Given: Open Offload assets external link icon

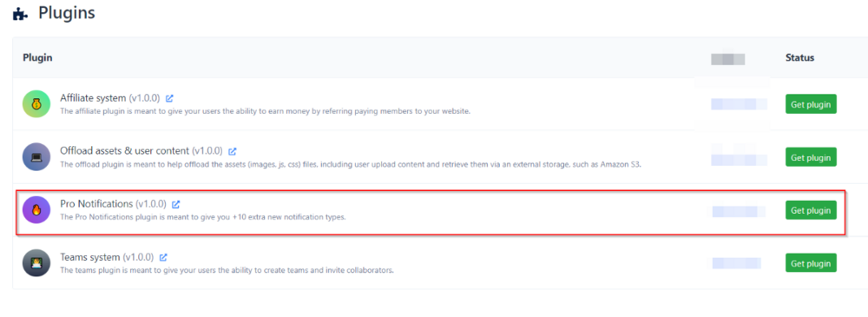Looking at the screenshot, I should [x=233, y=151].
